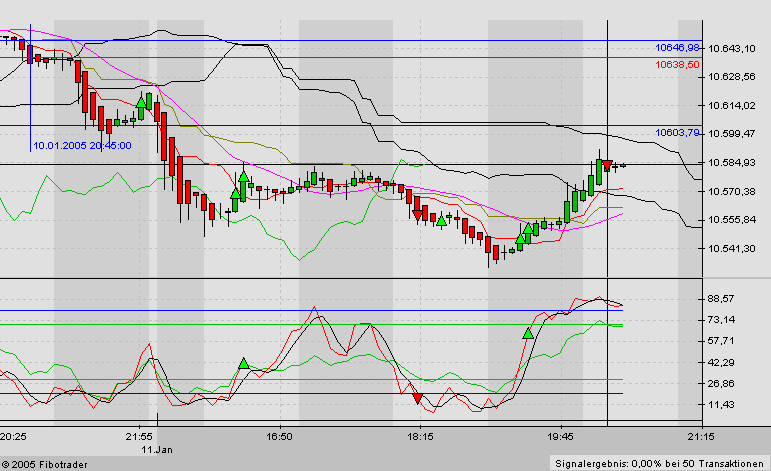The width and height of the screenshot is (771, 471).
Task: Select price axis value 10.555,84
Action: coord(732,220)
